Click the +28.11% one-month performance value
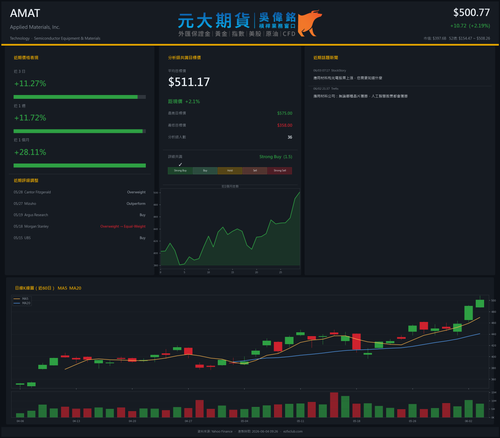This screenshot has width=500, height=438. 30,152
